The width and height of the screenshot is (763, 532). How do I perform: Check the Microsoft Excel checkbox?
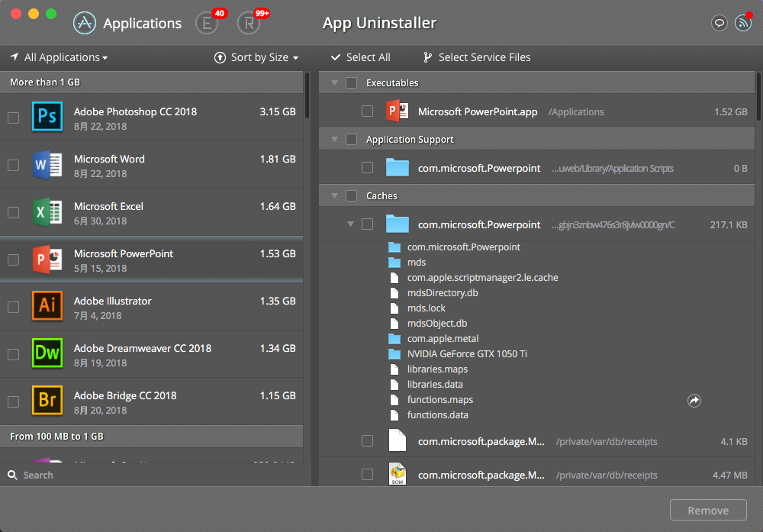pyautogui.click(x=14, y=212)
